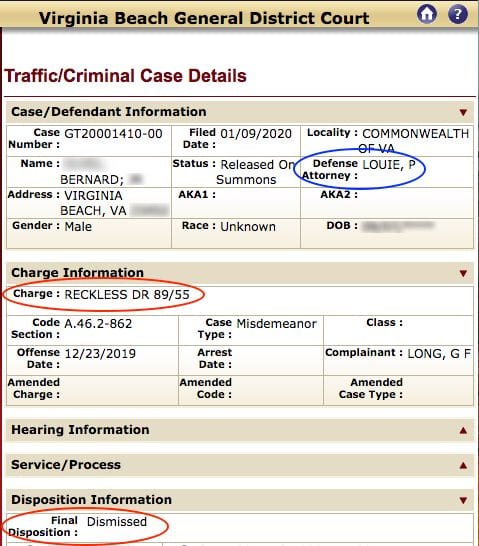Collapse Charge Information section arrow
Screen dimensions: 479x546
[463, 273]
